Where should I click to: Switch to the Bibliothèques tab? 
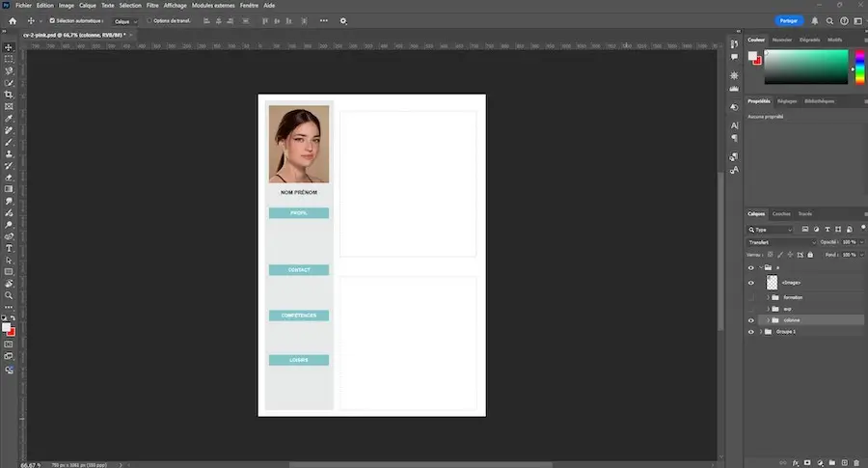[819, 101]
